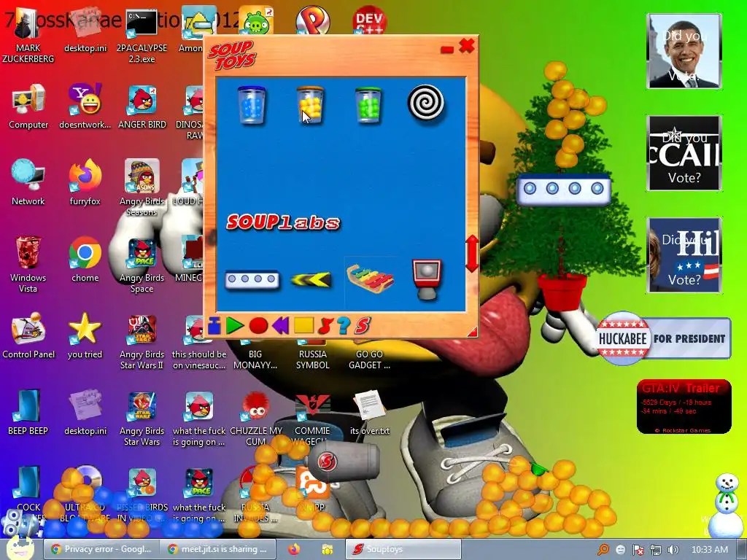Screen dimensions: 747x560
Task: Click the GTA:IV Trailer countdown gadget
Action: (x=684, y=407)
